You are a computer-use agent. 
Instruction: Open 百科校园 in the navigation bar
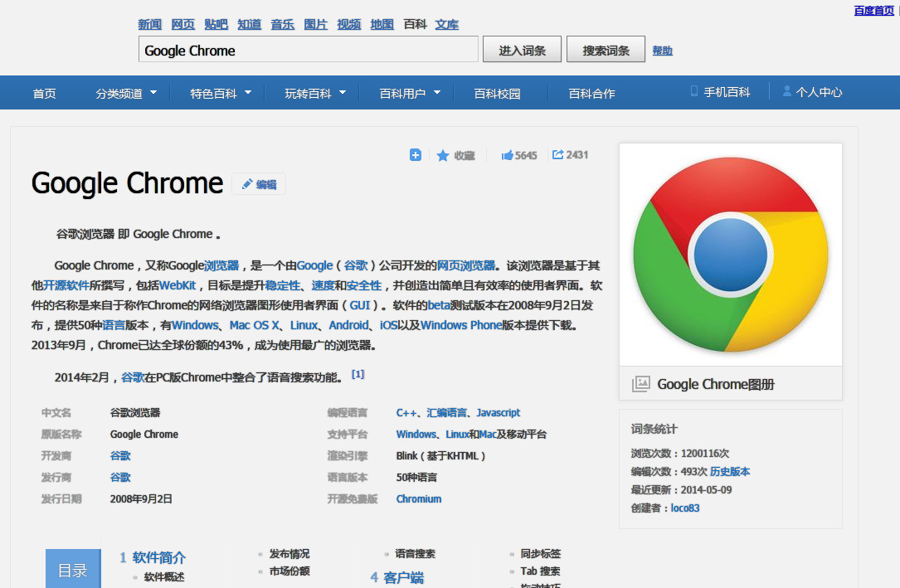(x=497, y=93)
